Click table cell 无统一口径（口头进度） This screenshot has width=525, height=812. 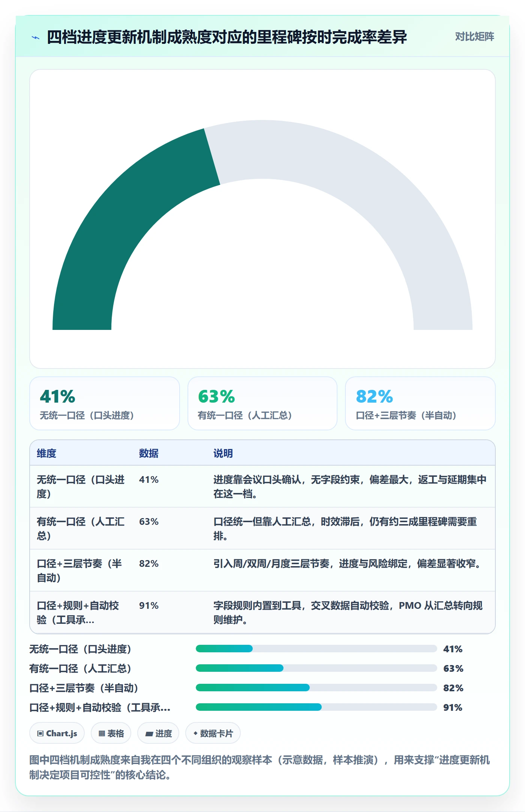pyautogui.click(x=81, y=487)
